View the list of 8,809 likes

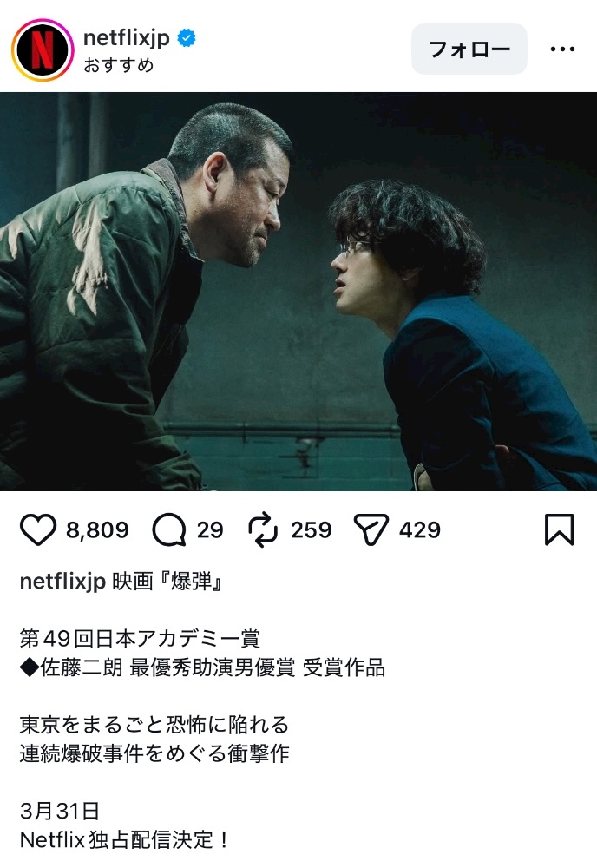tap(97, 529)
